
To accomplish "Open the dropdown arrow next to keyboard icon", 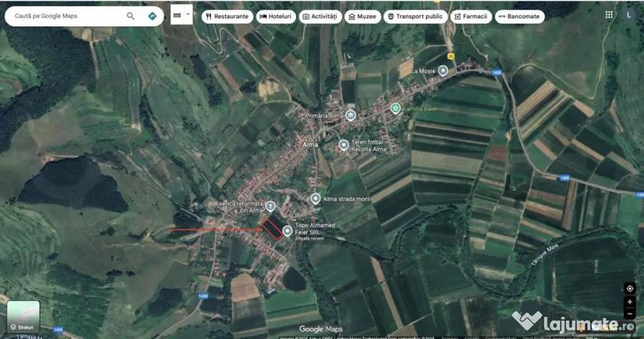I will [188, 14].
